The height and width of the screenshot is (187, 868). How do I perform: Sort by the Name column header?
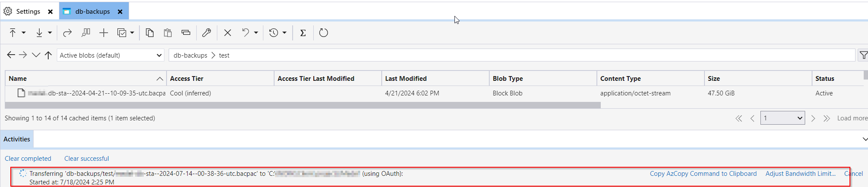point(86,78)
